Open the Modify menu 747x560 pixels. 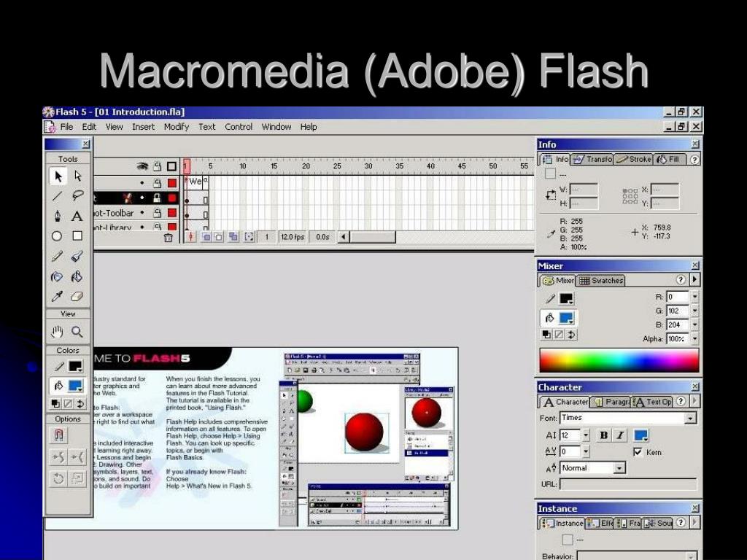[177, 127]
